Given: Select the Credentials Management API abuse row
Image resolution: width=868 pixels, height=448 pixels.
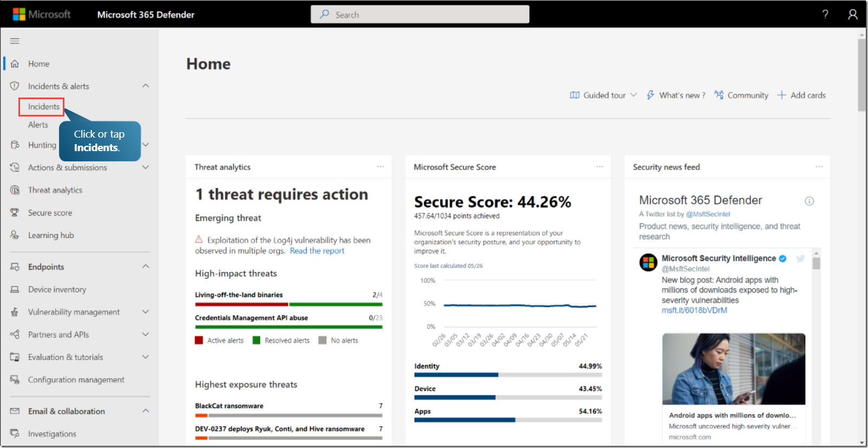Looking at the screenshot, I should coord(289,322).
